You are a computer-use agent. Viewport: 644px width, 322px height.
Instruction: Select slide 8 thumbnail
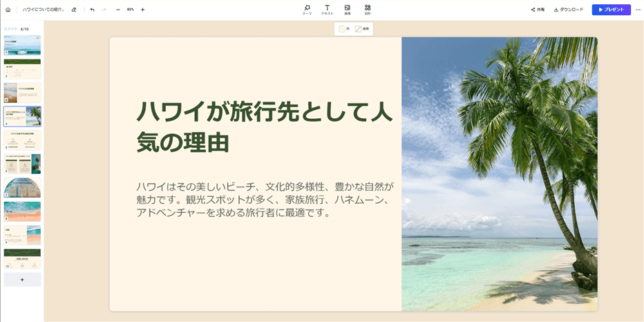pos(22,211)
